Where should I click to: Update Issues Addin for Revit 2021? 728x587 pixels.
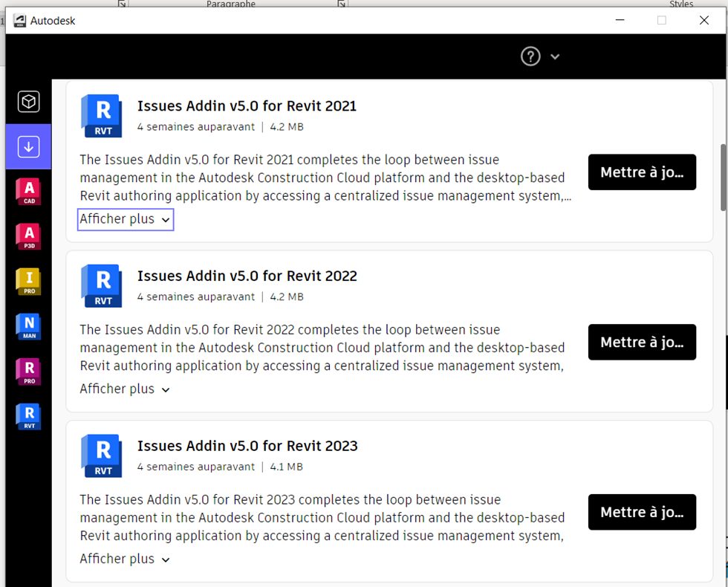click(x=642, y=172)
